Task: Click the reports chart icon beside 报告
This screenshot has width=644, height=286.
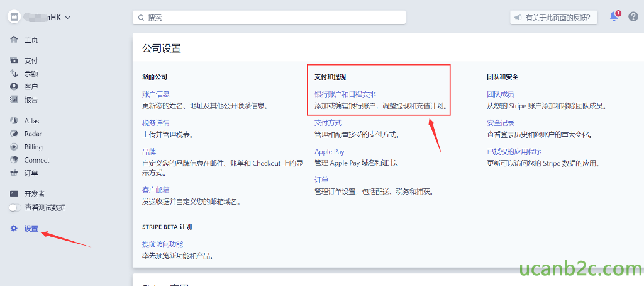Action: [x=14, y=100]
